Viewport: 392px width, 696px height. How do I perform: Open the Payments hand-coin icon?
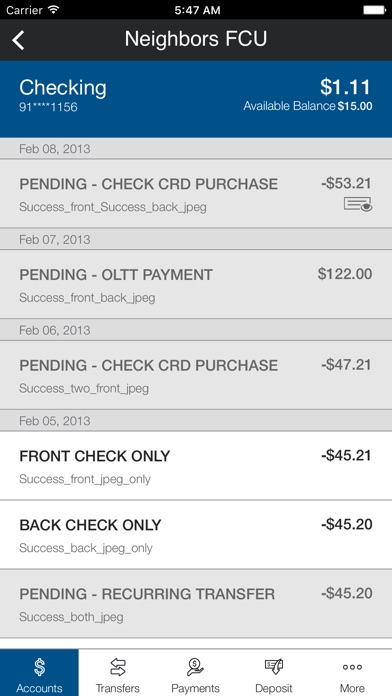tap(195, 667)
